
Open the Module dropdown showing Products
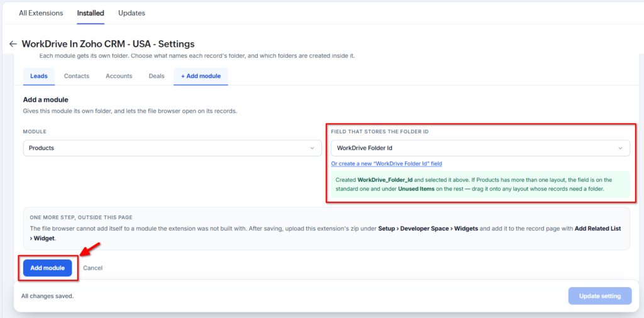[172, 148]
